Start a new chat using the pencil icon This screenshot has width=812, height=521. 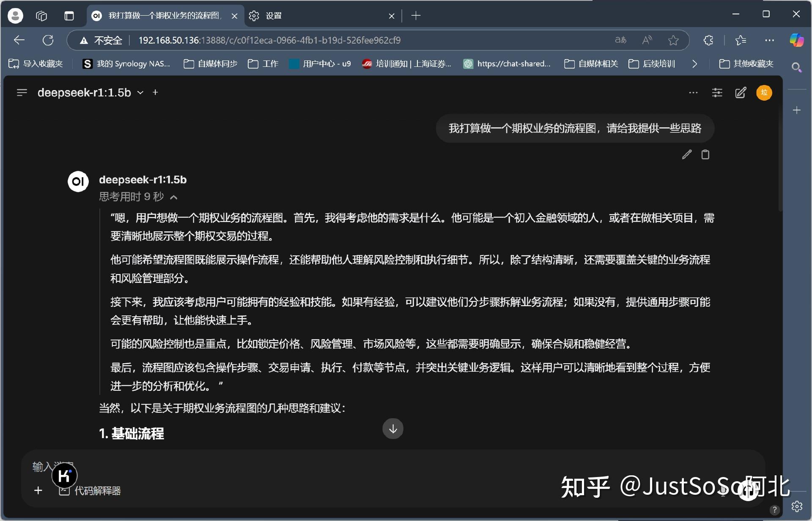(741, 92)
